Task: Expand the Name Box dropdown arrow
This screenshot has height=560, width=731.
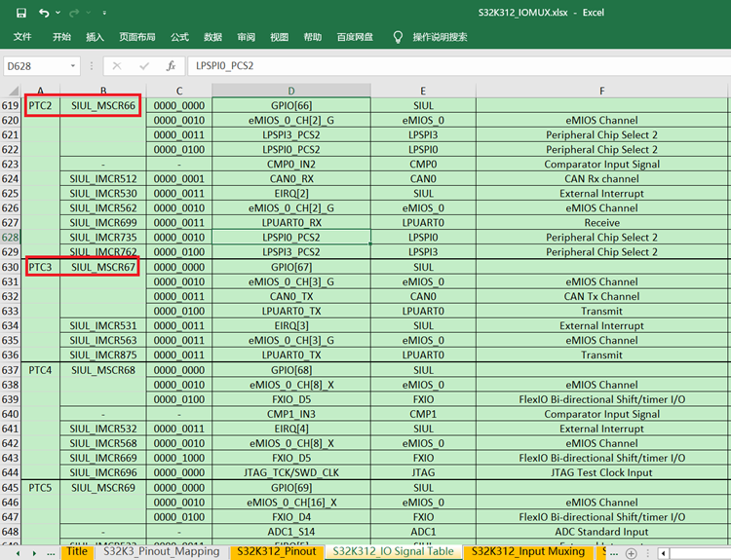Action: [x=73, y=65]
